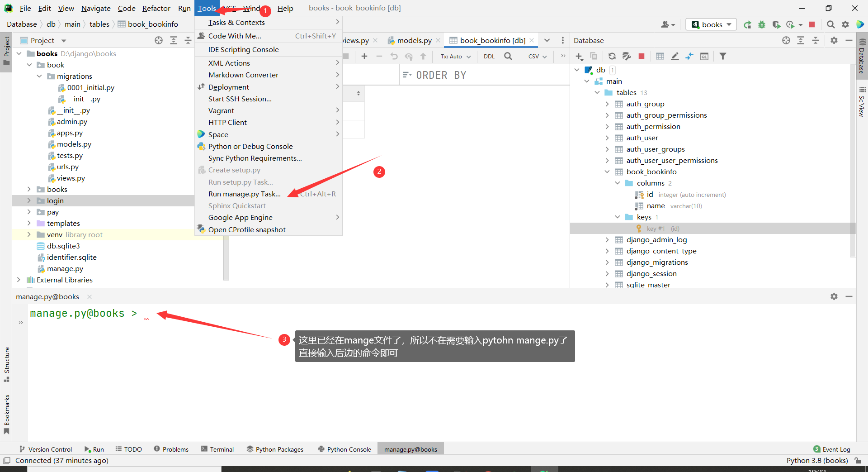Click the plus New icon in the Database toolbar
Viewport: 868px width, 472px height.
point(579,56)
